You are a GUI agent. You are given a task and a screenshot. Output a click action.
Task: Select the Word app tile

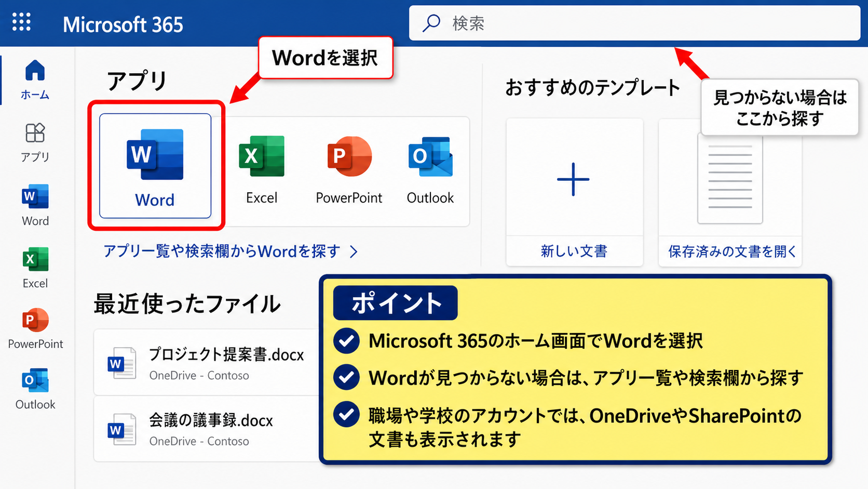pos(155,166)
